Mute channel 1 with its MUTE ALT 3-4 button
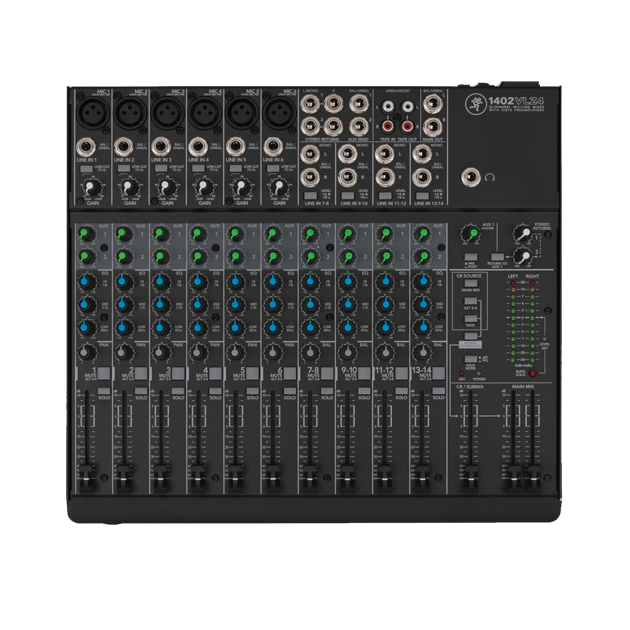 [x=104, y=373]
